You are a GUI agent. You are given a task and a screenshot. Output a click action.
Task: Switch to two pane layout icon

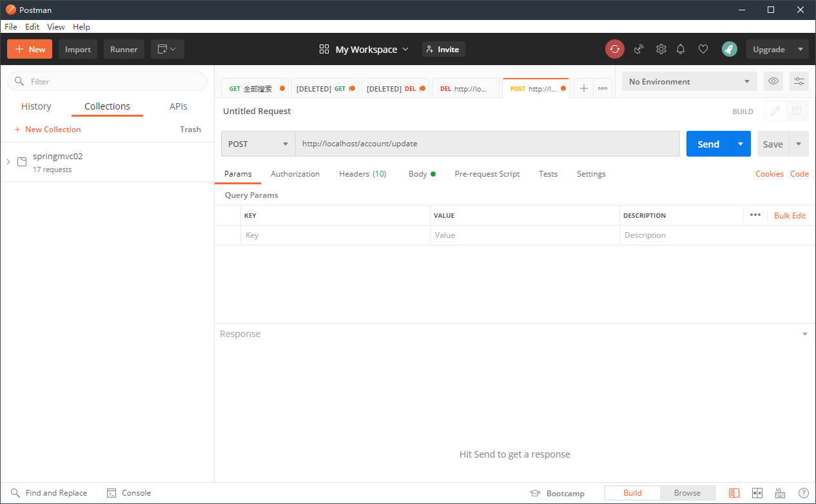[757, 493]
